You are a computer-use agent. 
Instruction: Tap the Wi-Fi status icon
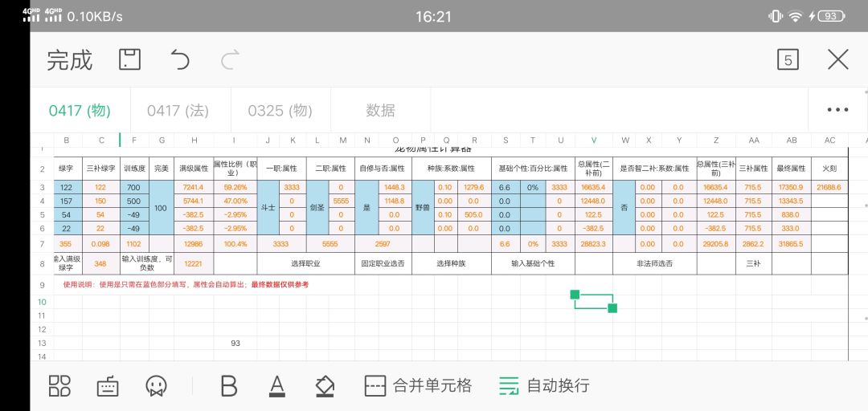[796, 16]
